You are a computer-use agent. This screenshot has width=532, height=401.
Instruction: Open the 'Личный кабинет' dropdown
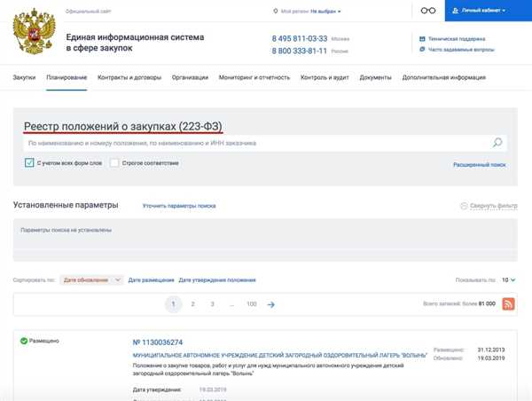479,11
